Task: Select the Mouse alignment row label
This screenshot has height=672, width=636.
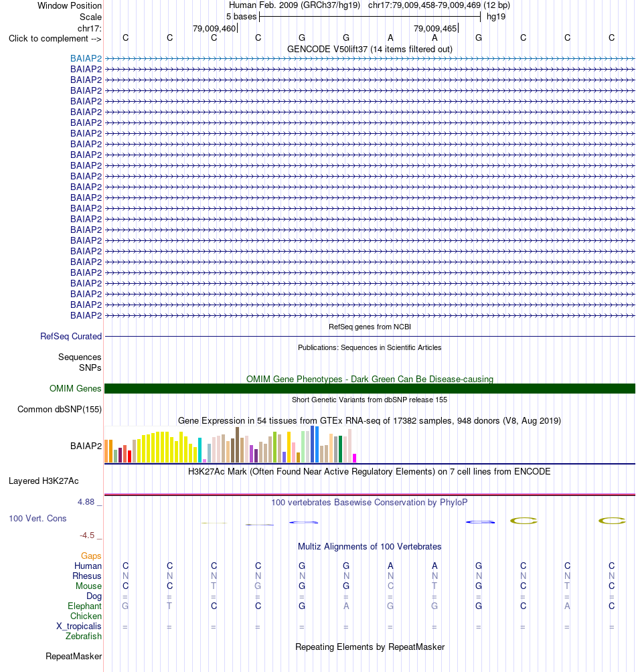Action: pyautogui.click(x=89, y=586)
